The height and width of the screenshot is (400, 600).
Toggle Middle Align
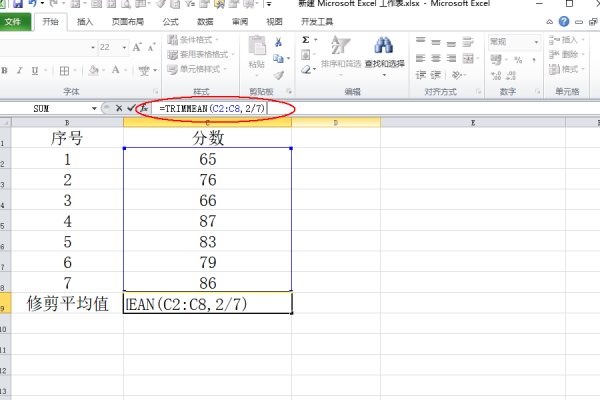click(436, 42)
